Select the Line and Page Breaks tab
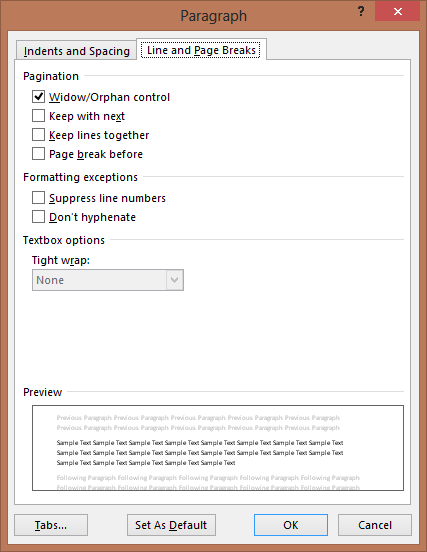The image size is (427, 552). [201, 50]
